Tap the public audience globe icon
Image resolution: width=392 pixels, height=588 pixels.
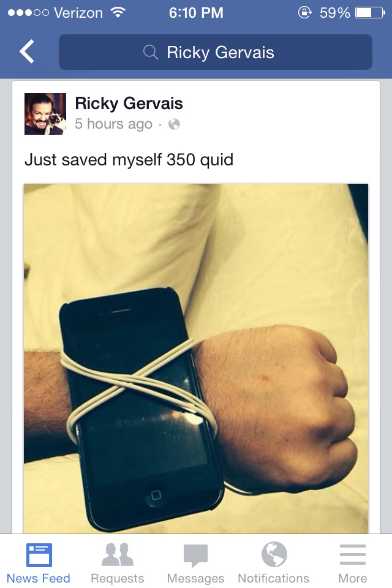[174, 124]
